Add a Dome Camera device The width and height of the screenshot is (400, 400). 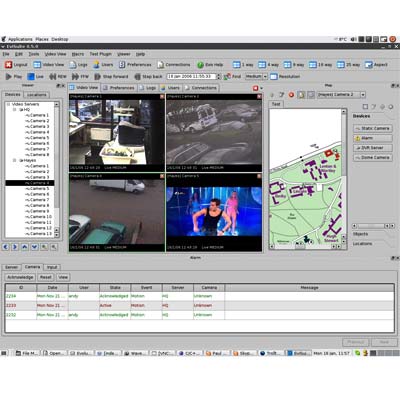click(373, 157)
